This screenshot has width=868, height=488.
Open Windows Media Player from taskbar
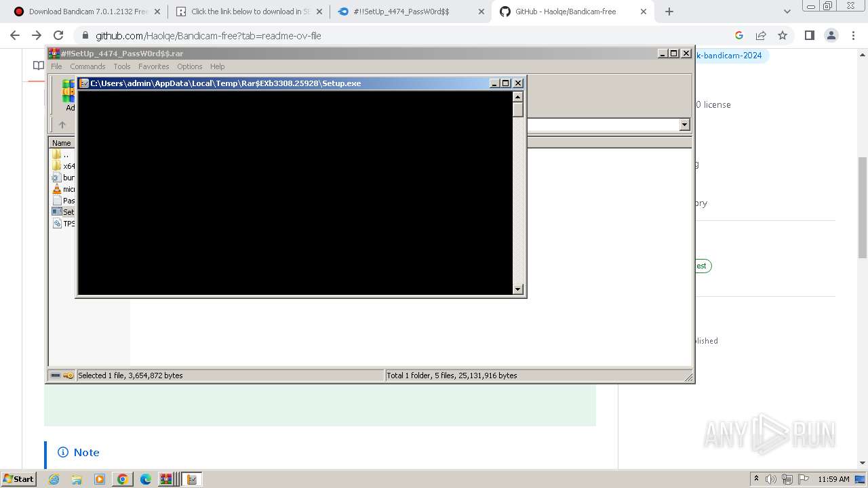point(100,479)
